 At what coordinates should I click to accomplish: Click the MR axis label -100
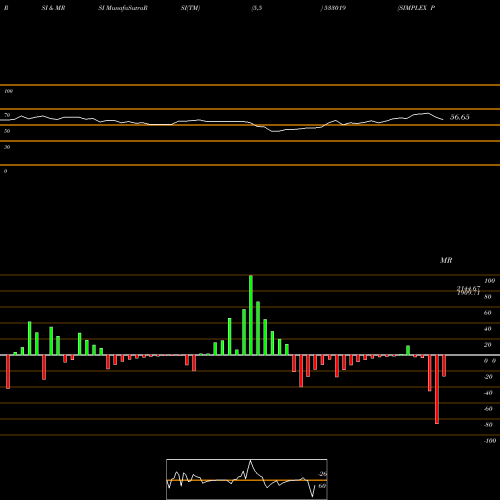click(490, 441)
